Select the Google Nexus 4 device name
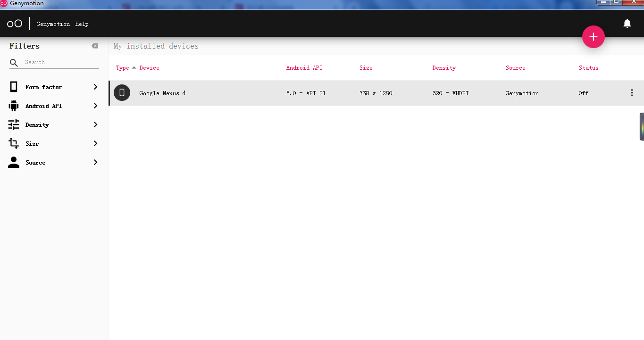 pos(162,93)
